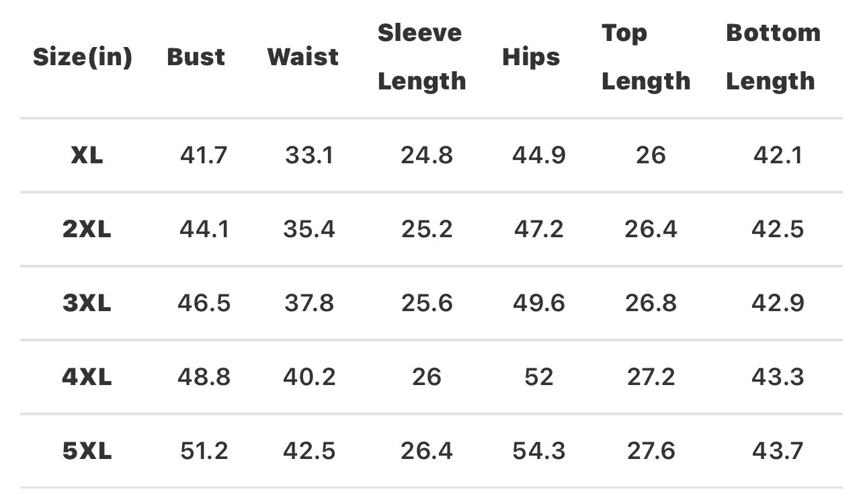Click the XL bust value 41.7
863x504 pixels.
[204, 156]
